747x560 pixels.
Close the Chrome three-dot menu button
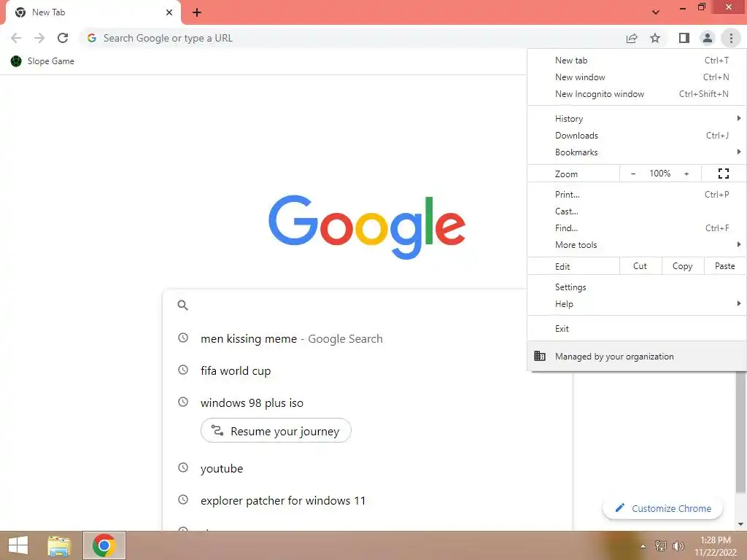pyautogui.click(x=731, y=38)
